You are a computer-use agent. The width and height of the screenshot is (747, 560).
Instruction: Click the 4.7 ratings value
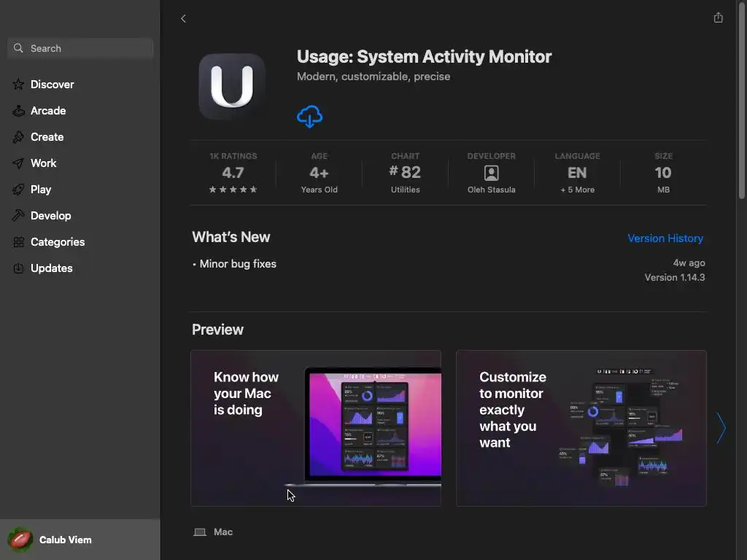pos(233,172)
